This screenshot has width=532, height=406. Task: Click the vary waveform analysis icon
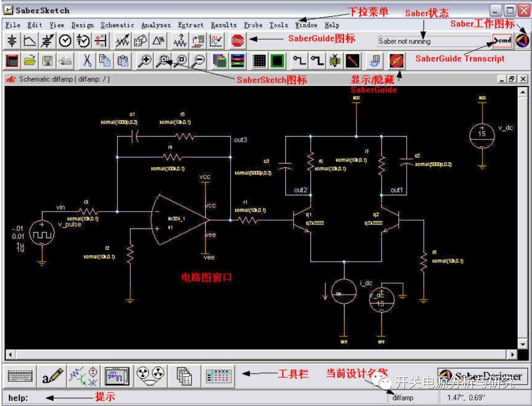tap(122, 40)
